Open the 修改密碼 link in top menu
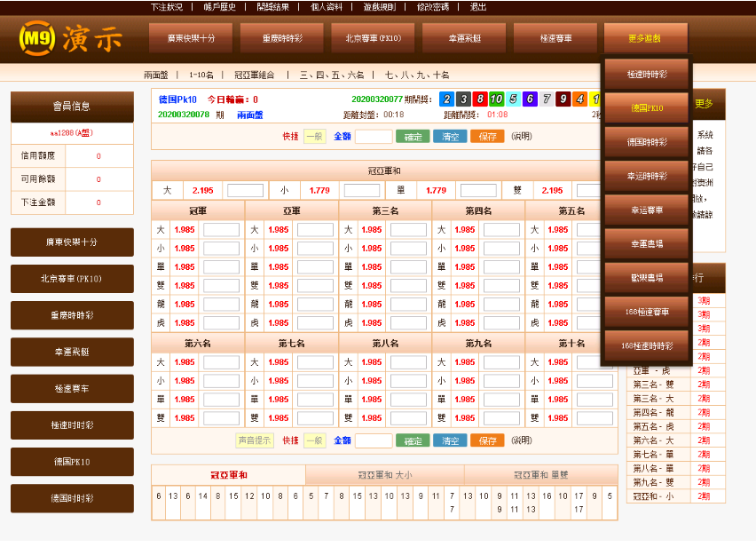 [x=433, y=6]
